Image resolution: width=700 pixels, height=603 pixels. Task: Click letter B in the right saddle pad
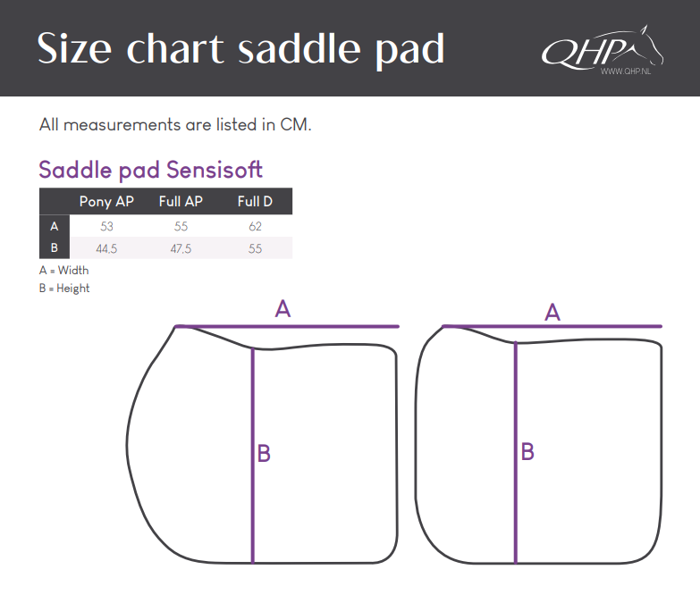[527, 451]
